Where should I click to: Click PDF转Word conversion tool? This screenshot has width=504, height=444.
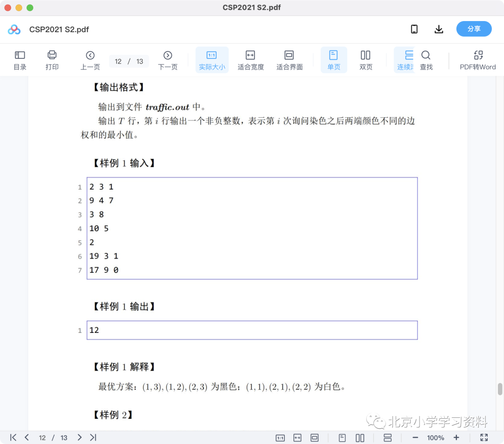pyautogui.click(x=478, y=60)
